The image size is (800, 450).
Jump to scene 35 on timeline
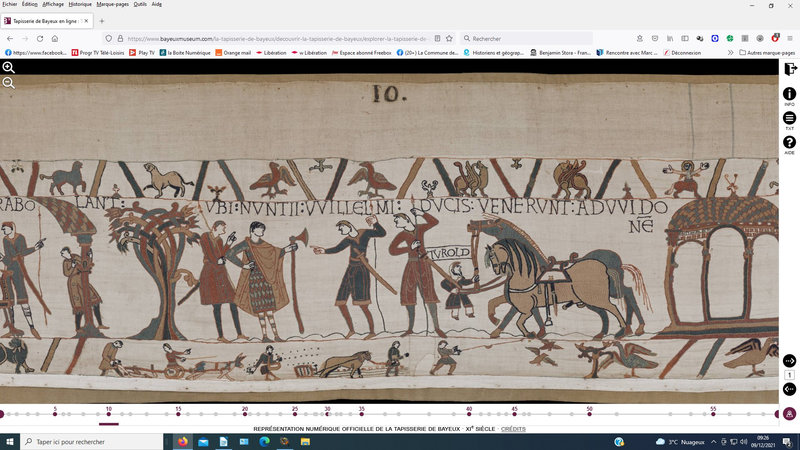coord(362,414)
